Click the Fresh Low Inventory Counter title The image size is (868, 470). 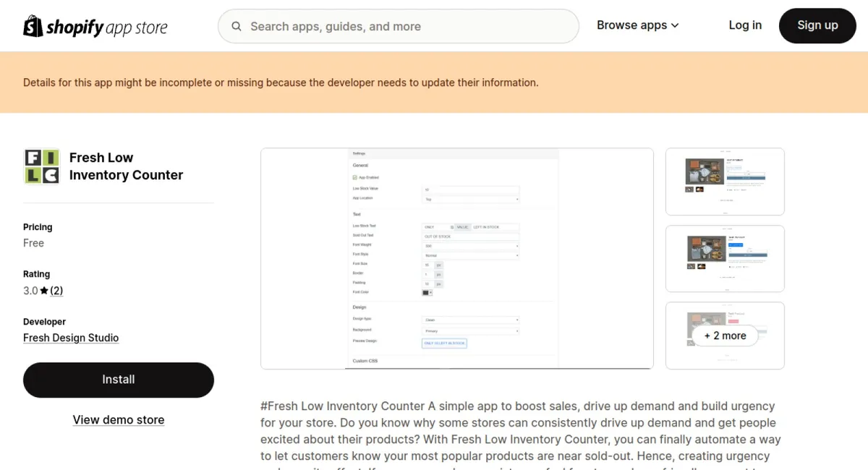pyautogui.click(x=126, y=166)
